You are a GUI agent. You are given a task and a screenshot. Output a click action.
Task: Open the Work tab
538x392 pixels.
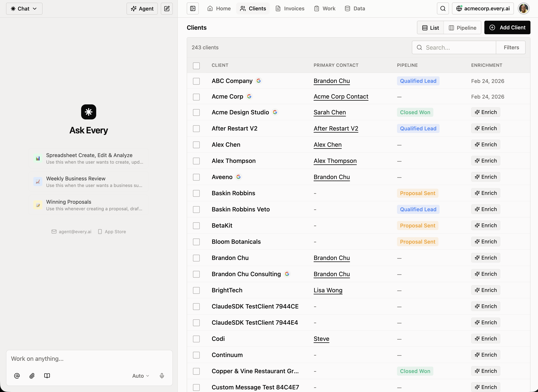click(x=325, y=8)
